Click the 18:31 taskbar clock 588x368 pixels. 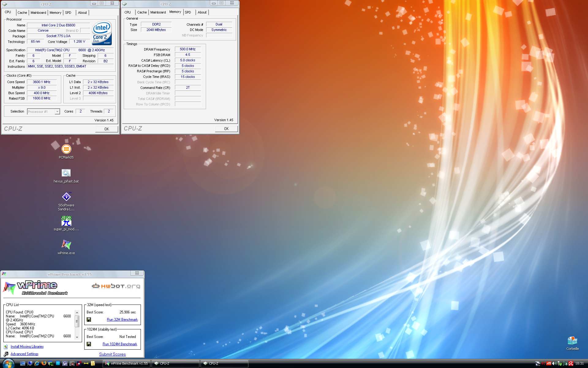pos(579,363)
